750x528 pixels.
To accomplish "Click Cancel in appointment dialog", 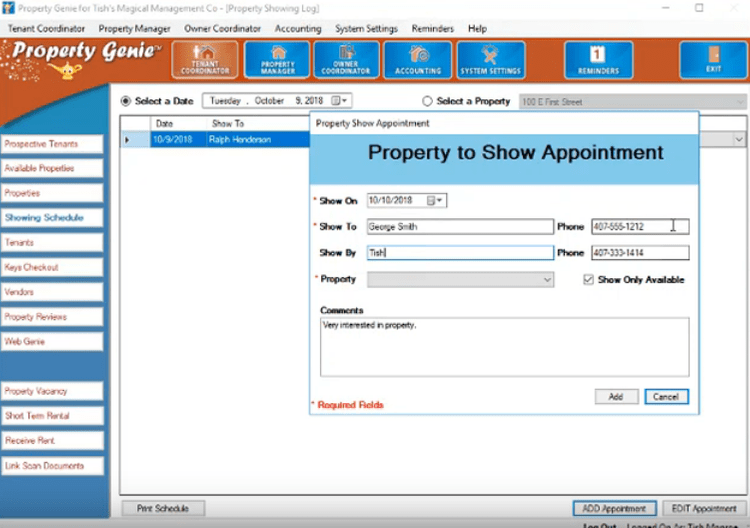I will pos(666,396).
